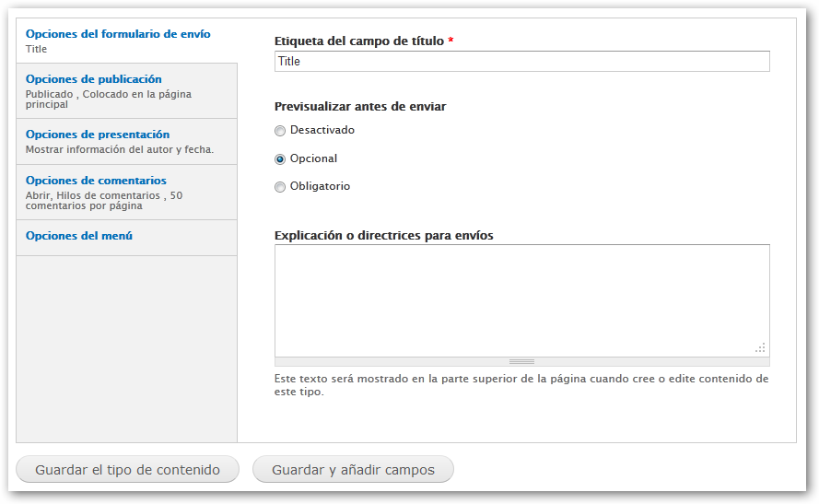Set preview to 'Obligatorio' radio button
Image resolution: width=819 pixels, height=504 pixels.
280,187
